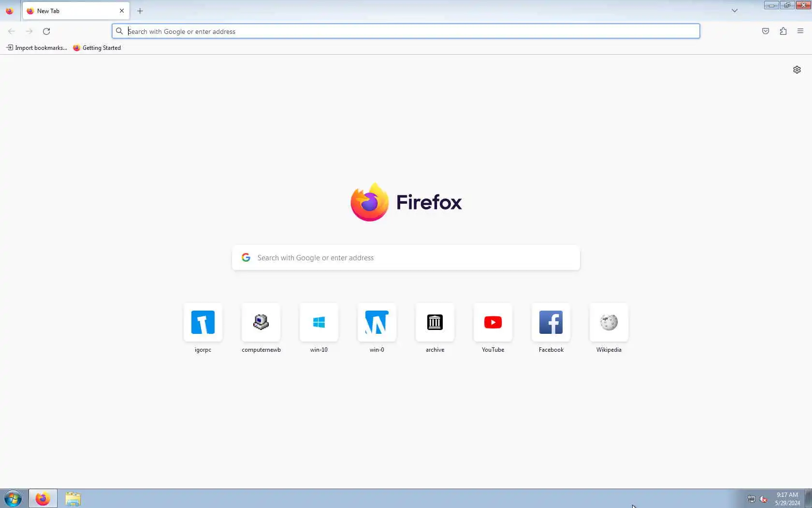Open Firefox View pinned icon
This screenshot has height=508, width=812.
[10, 11]
